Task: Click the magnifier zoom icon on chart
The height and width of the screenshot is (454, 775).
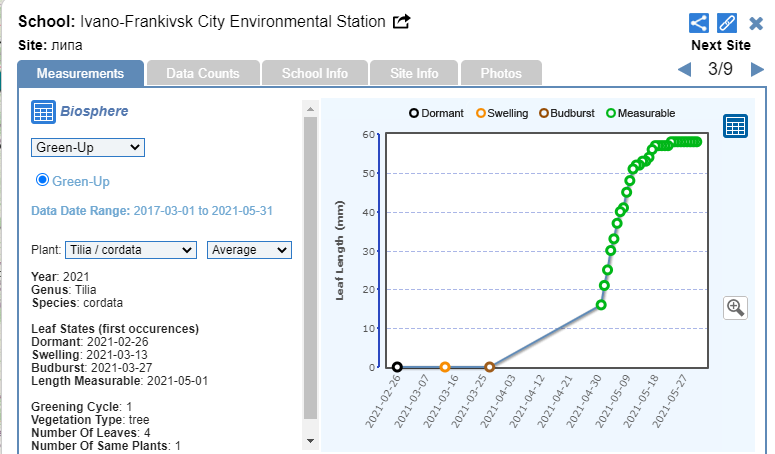Action: click(x=736, y=307)
